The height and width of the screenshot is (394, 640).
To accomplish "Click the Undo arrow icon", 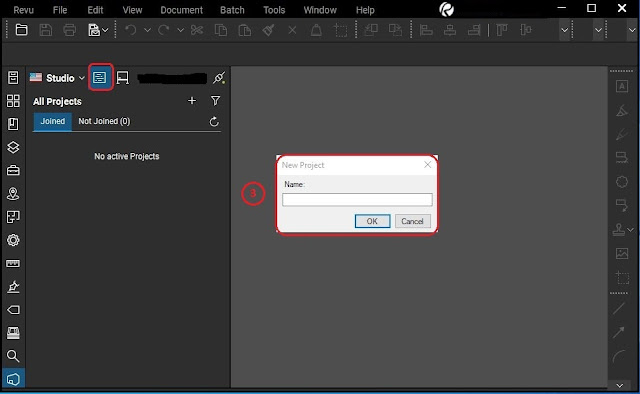I will [x=131, y=30].
